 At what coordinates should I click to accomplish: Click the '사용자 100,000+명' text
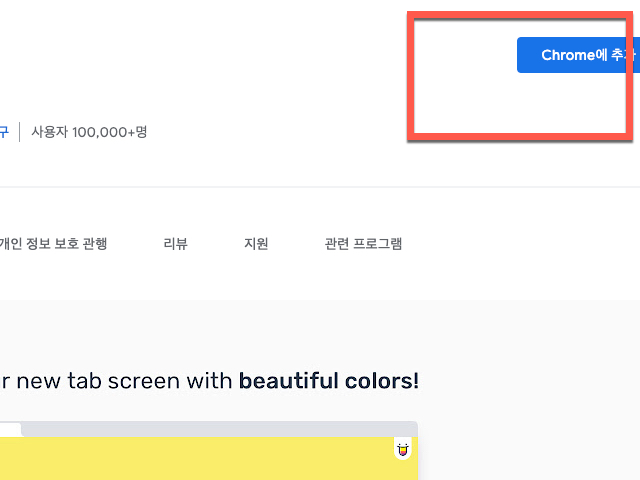tap(89, 132)
